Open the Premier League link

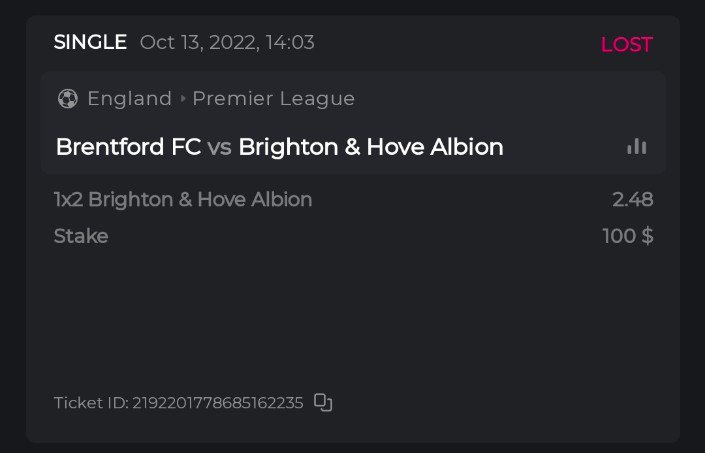click(x=273, y=99)
